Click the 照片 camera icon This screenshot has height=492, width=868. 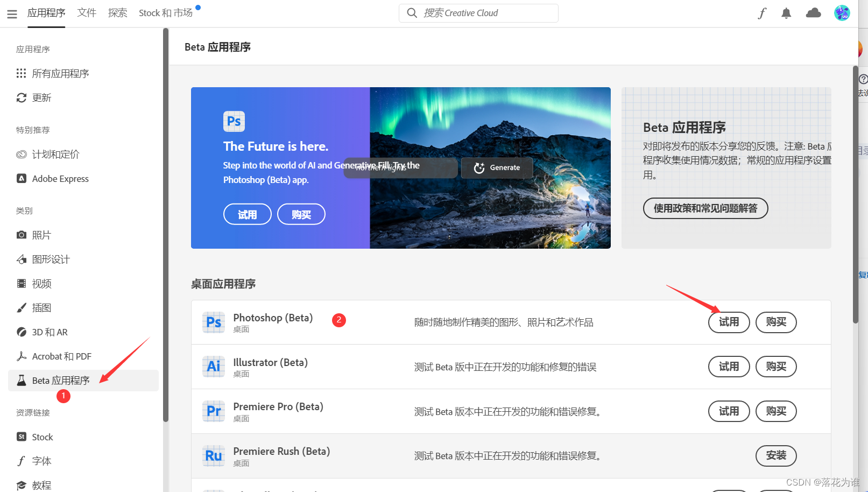(x=22, y=235)
